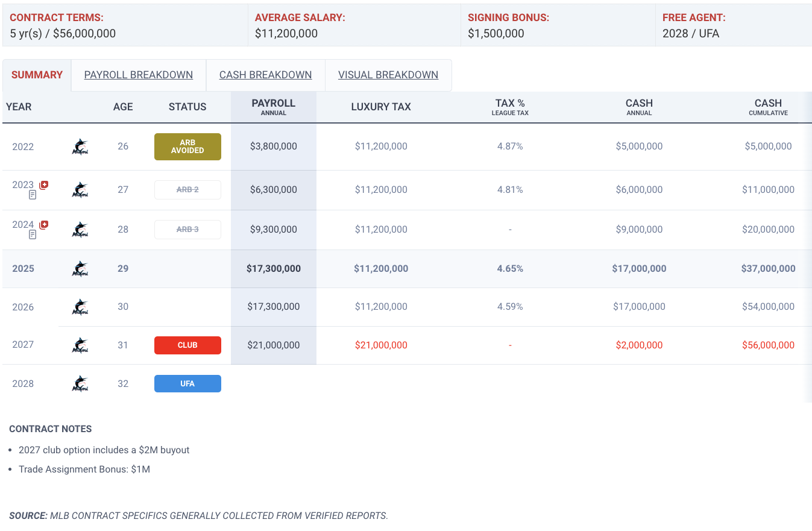Click the Miami Marlins logo in 2022 row
812x531 pixels.
point(80,146)
